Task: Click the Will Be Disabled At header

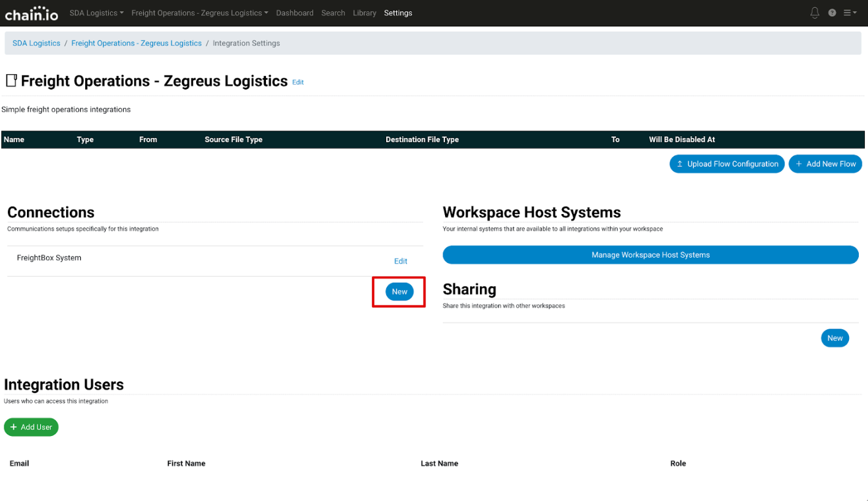Action: click(682, 140)
